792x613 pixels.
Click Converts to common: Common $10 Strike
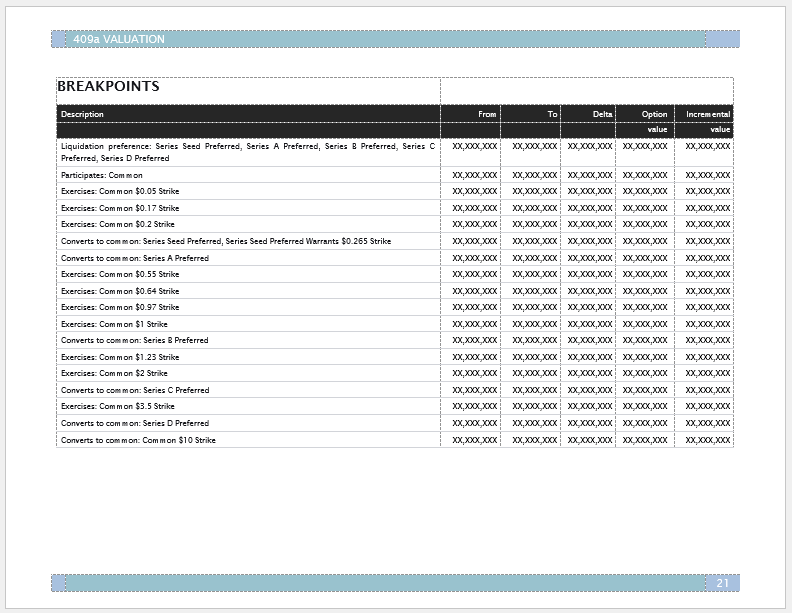click(x=138, y=440)
